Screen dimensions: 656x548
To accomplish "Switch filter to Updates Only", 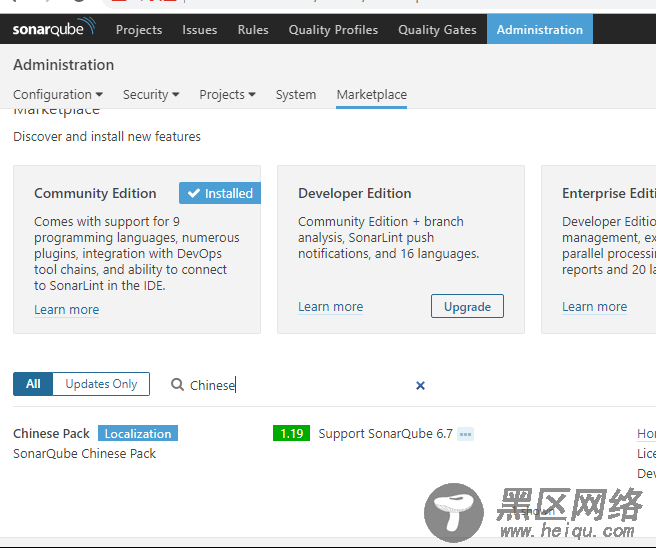I will tap(101, 384).
